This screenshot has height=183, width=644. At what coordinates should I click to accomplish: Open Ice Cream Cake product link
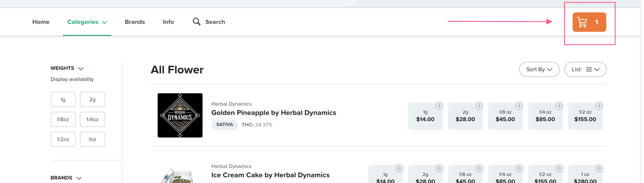click(x=270, y=175)
